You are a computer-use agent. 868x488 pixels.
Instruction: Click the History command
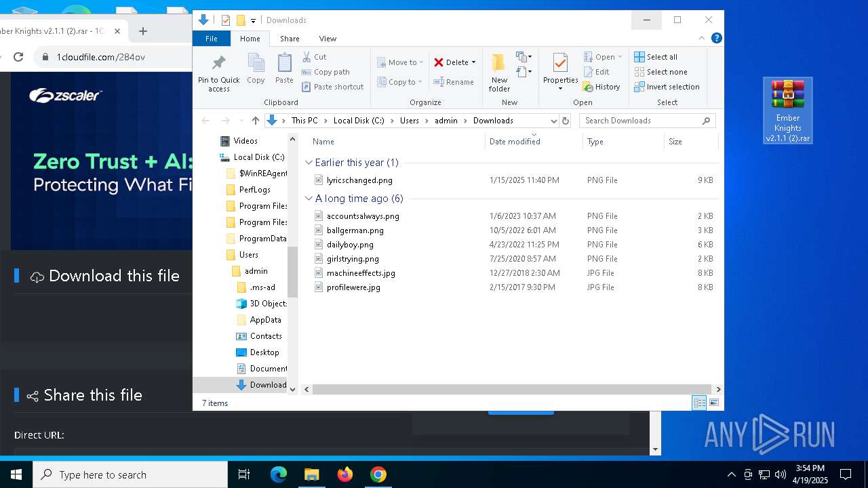601,87
